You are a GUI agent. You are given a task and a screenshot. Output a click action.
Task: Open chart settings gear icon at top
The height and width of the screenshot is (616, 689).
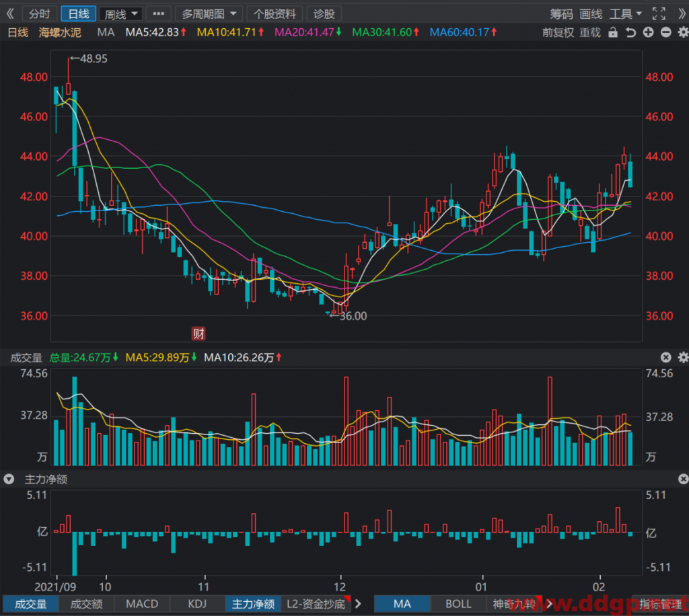tap(683, 32)
